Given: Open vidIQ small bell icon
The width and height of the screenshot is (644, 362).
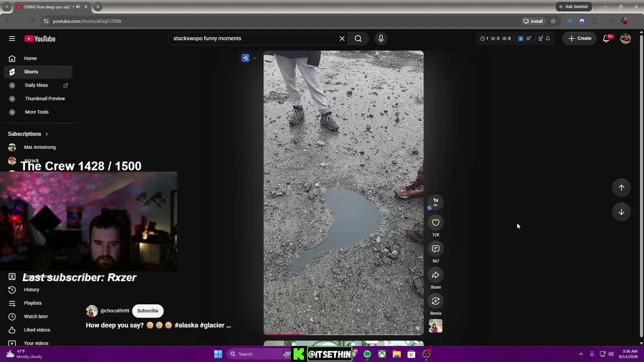Looking at the screenshot, I should [548, 38].
